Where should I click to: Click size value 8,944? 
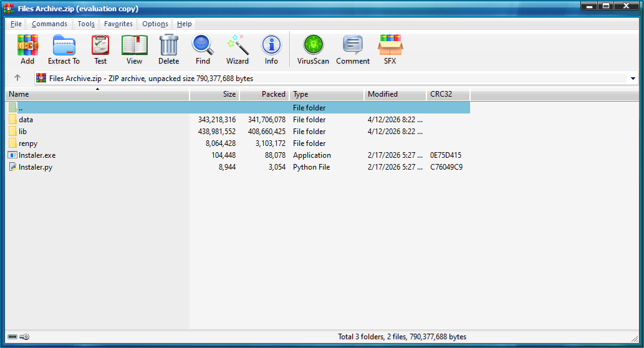click(x=227, y=167)
